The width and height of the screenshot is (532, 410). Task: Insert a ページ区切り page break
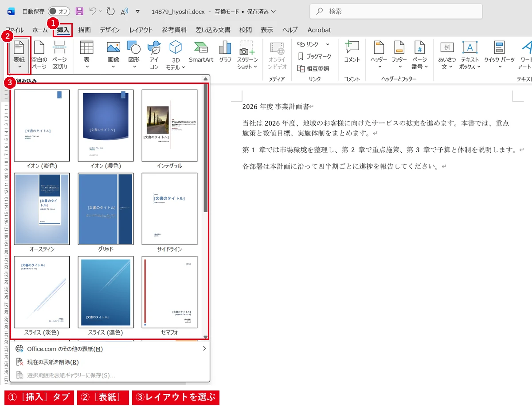[60, 55]
